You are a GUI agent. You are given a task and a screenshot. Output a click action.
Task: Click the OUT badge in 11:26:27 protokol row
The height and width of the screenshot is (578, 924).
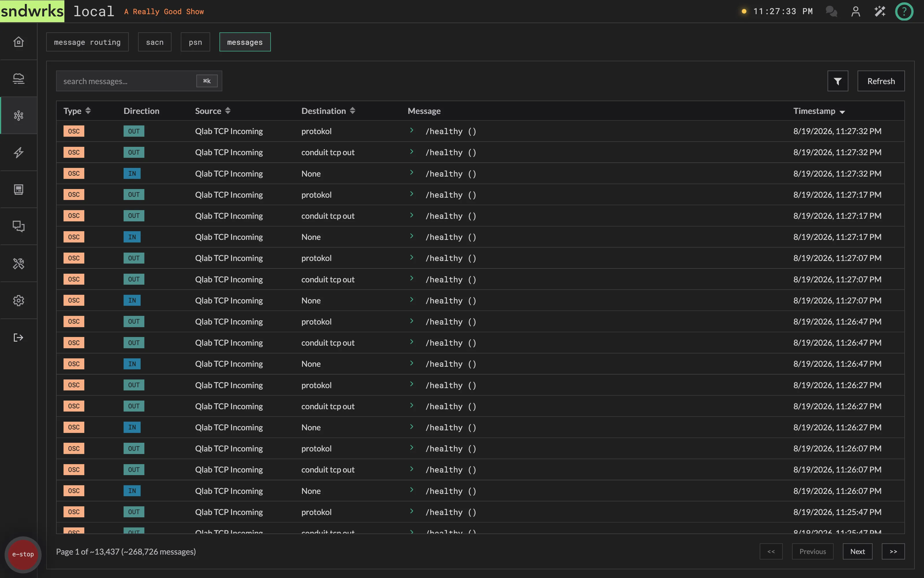(x=134, y=385)
